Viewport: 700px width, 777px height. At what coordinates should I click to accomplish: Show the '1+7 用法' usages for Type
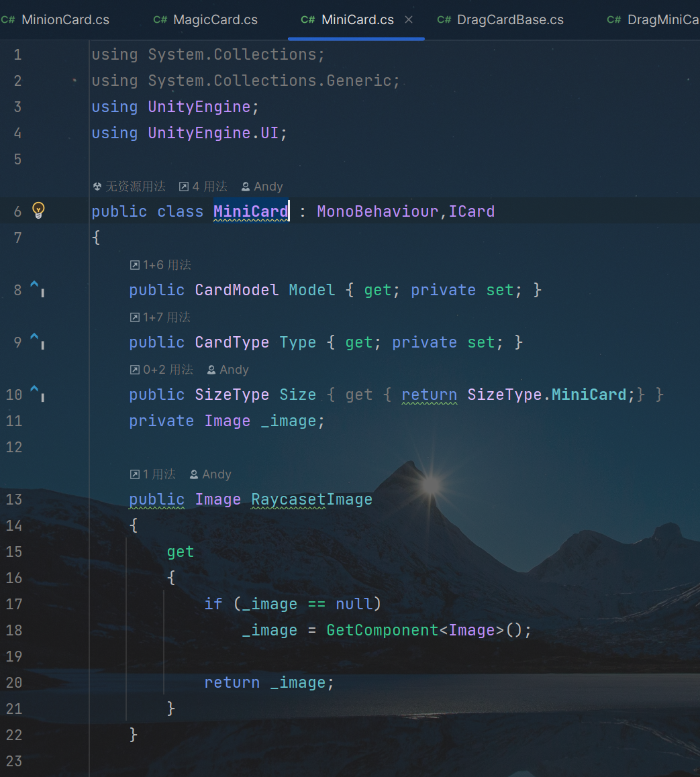point(160,317)
